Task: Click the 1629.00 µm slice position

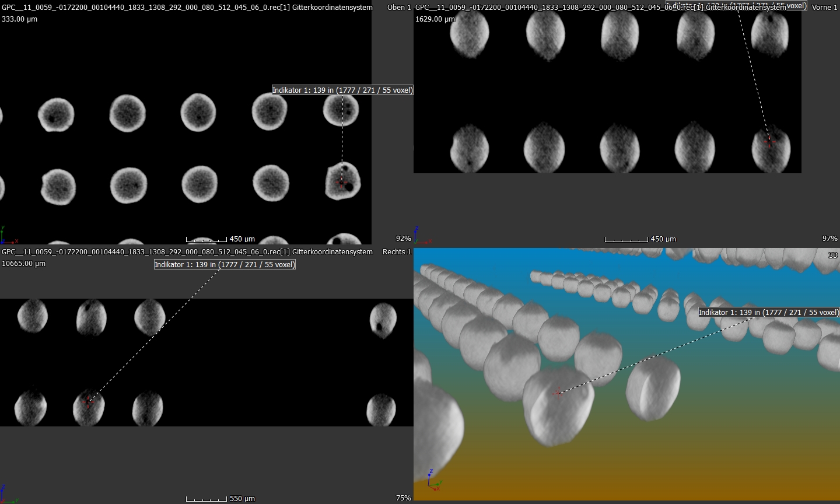Action: point(435,19)
